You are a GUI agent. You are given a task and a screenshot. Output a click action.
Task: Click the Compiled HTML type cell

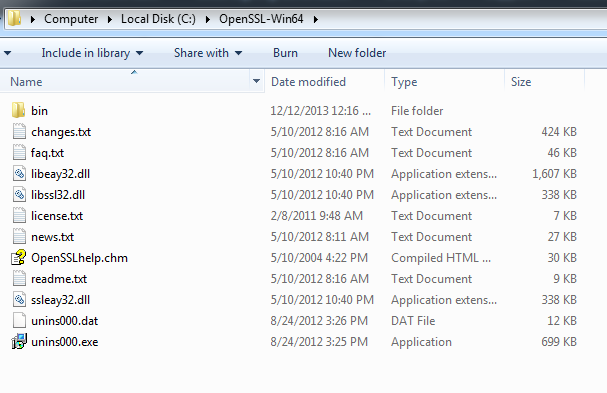pos(441,258)
